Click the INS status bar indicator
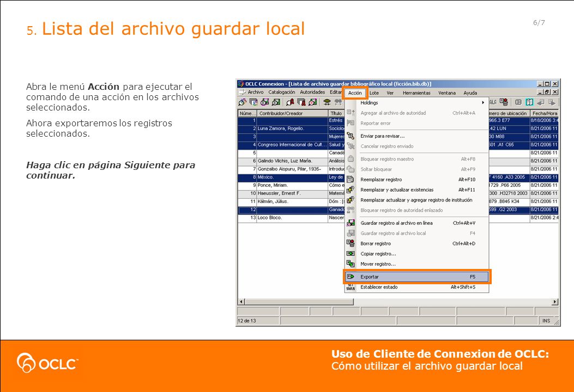This screenshot has height=392, width=574. tap(546, 321)
